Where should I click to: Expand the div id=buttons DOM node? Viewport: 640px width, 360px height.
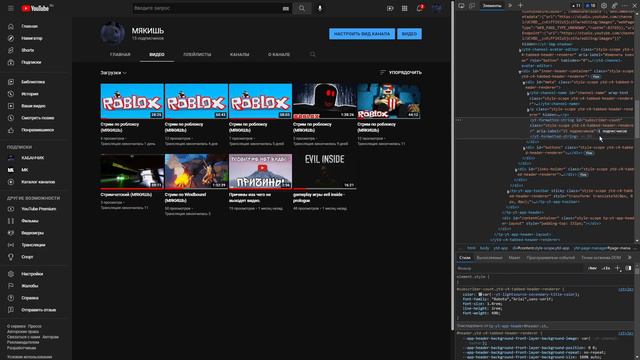(524, 148)
